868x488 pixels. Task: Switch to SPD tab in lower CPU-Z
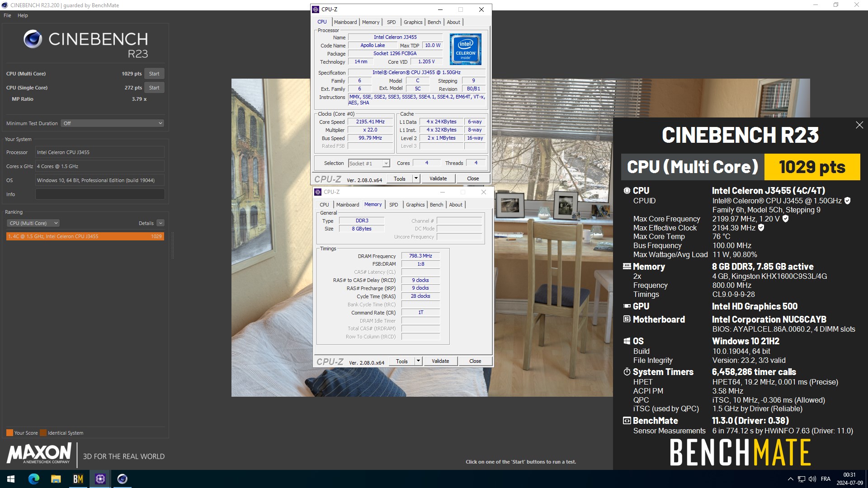click(394, 205)
